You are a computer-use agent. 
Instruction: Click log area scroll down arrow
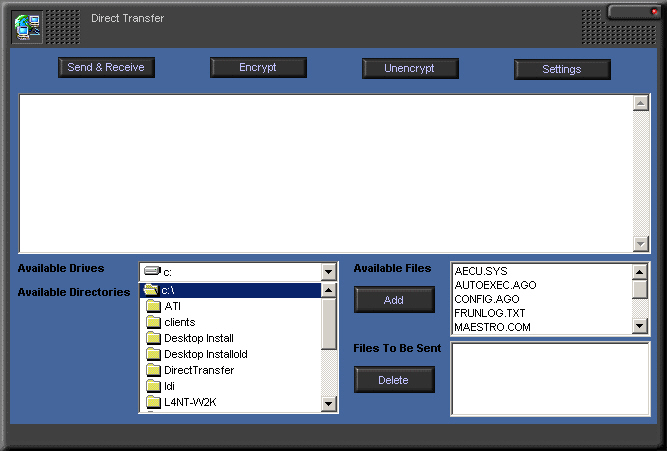641,244
